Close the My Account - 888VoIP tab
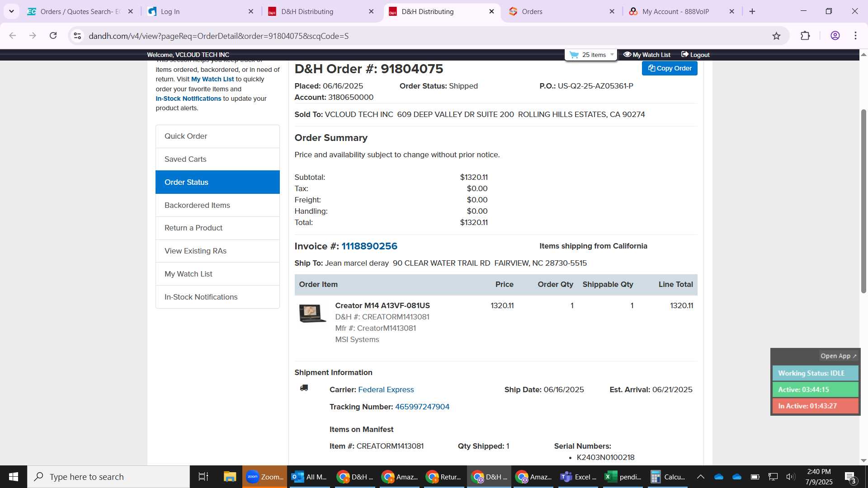The image size is (868, 488). click(x=732, y=11)
